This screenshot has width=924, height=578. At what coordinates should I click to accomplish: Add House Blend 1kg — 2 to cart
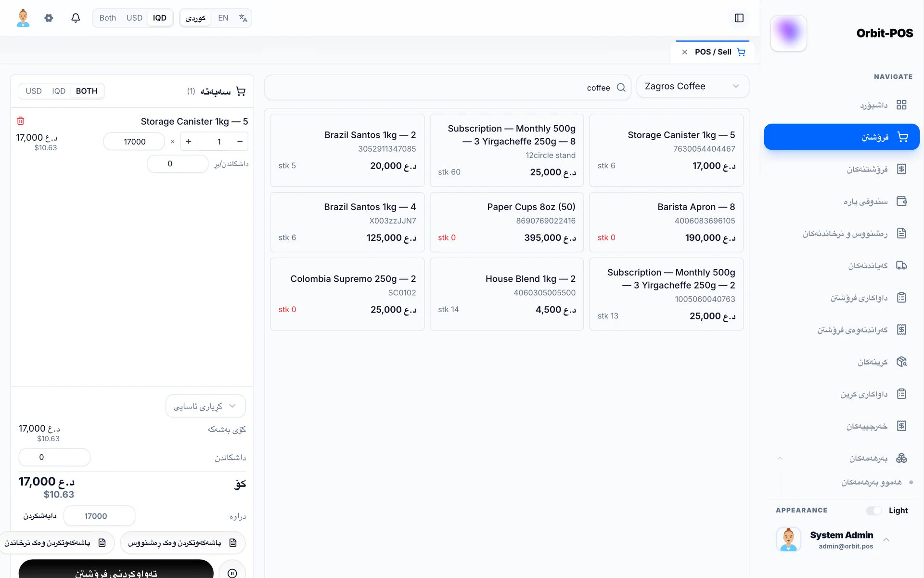click(507, 294)
